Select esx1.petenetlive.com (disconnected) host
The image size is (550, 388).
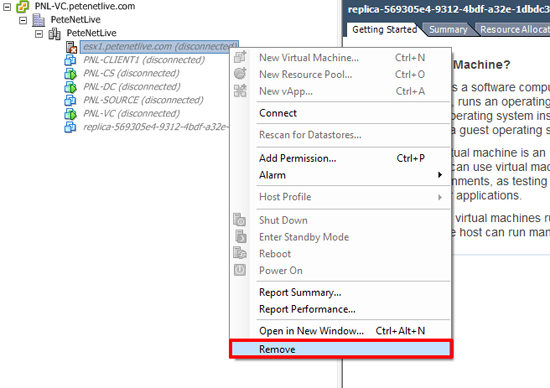(x=160, y=47)
